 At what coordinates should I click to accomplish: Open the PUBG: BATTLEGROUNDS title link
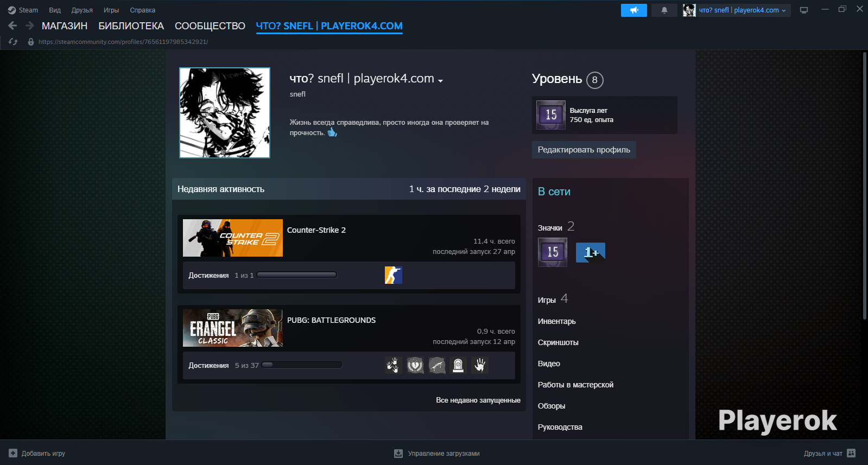coord(331,320)
